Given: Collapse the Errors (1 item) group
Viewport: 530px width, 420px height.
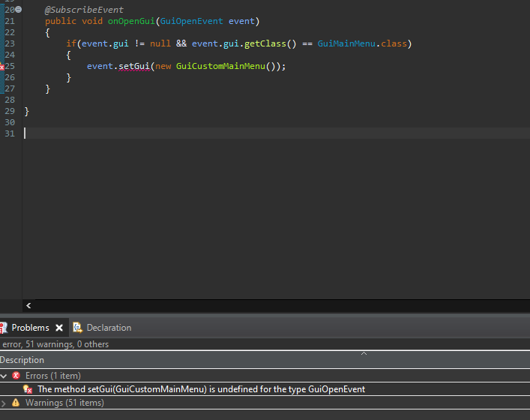Looking at the screenshot, I should coord(4,376).
